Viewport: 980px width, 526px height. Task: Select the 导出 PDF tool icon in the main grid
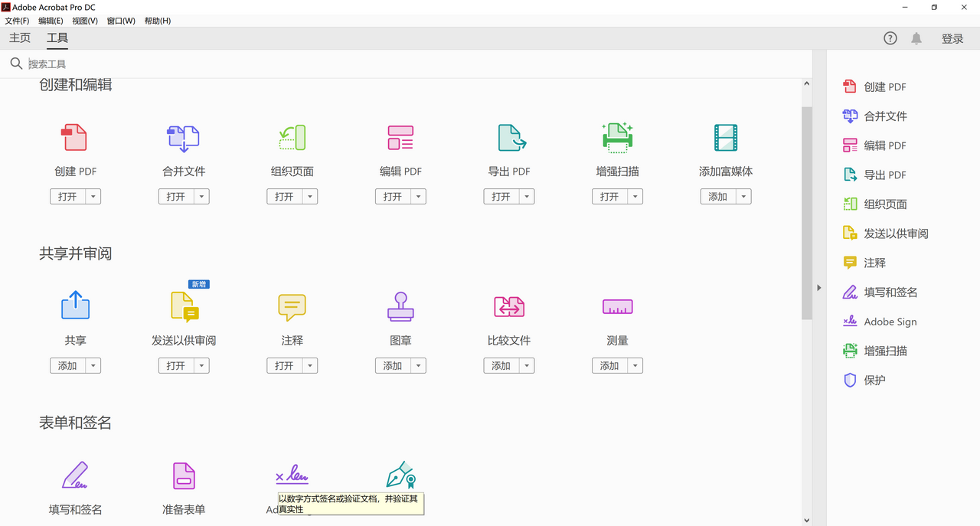tap(511, 138)
